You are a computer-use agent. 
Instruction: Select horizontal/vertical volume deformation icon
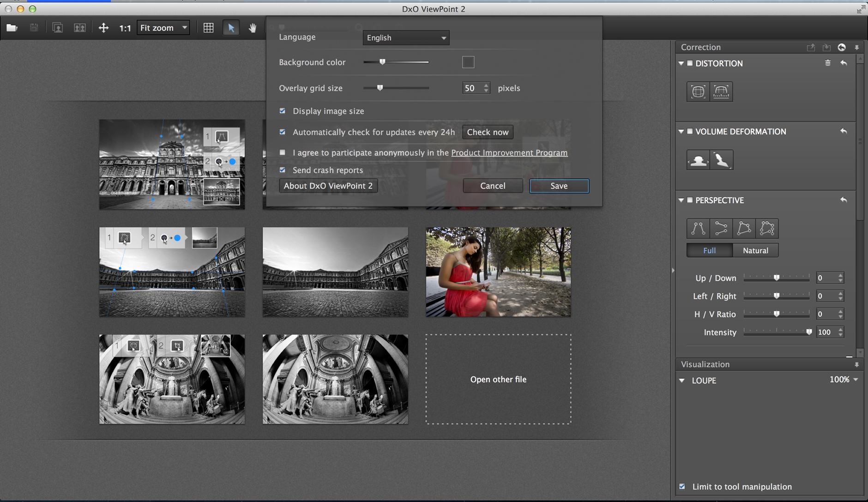[698, 160]
